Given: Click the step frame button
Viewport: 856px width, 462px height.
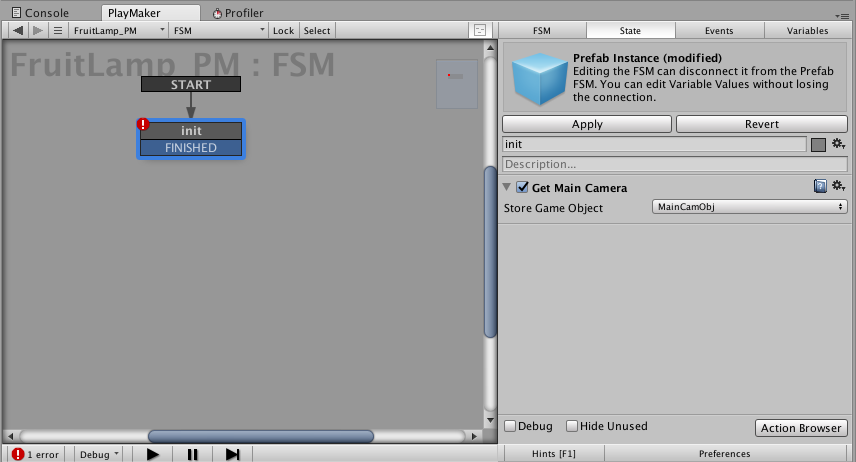Looking at the screenshot, I should [x=233, y=454].
